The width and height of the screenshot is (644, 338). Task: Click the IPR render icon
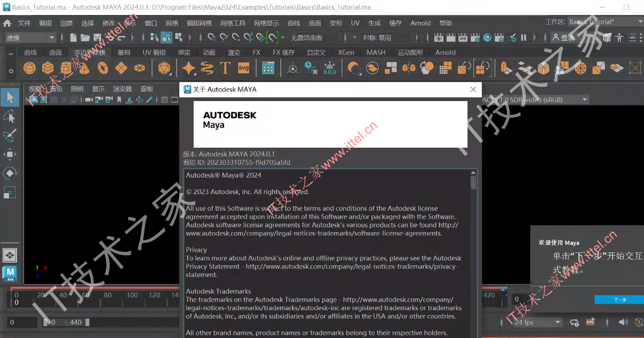(463, 38)
